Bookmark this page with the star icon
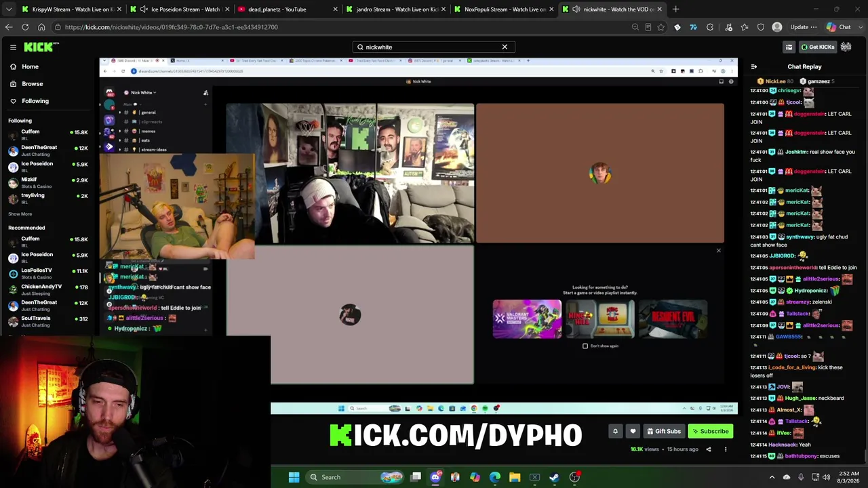868x488 pixels. (661, 27)
